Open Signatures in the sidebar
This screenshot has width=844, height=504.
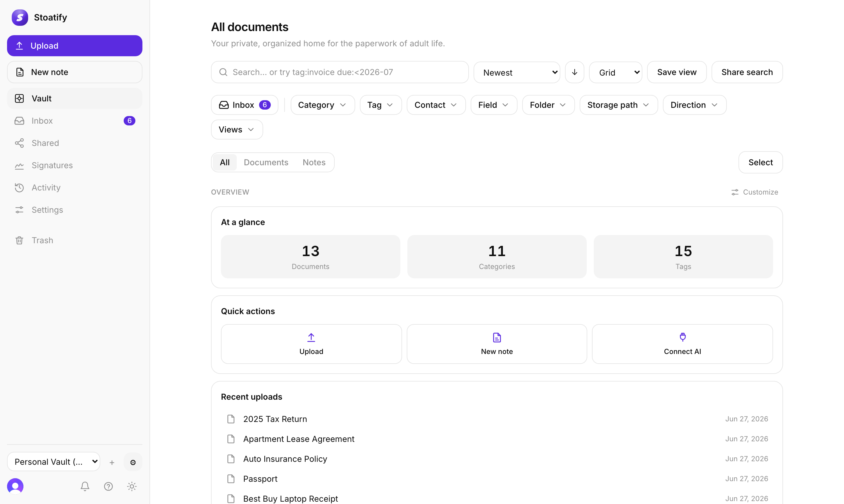tap(75, 165)
